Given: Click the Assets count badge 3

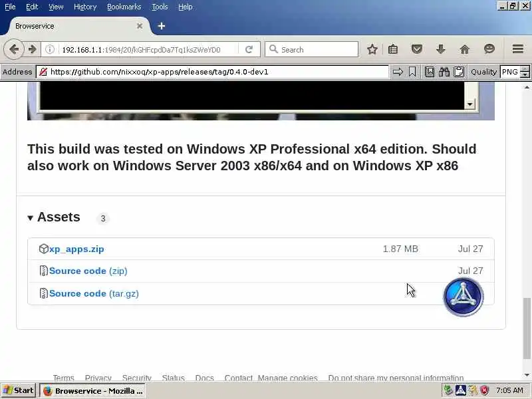Looking at the screenshot, I should [x=103, y=219].
